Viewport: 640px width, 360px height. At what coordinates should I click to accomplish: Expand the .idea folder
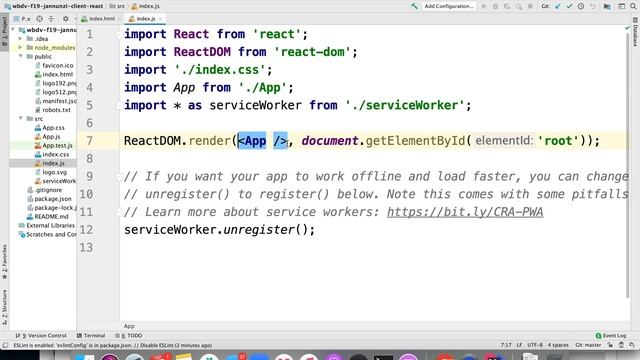click(20, 39)
